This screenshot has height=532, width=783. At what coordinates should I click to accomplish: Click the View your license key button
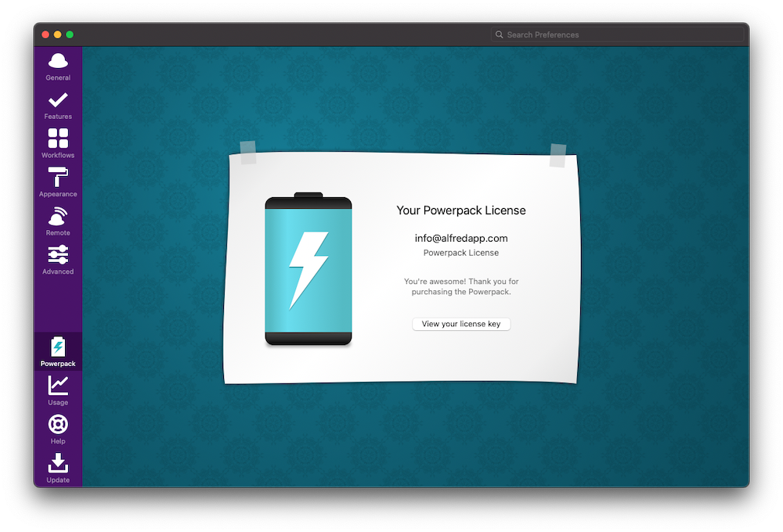click(461, 324)
